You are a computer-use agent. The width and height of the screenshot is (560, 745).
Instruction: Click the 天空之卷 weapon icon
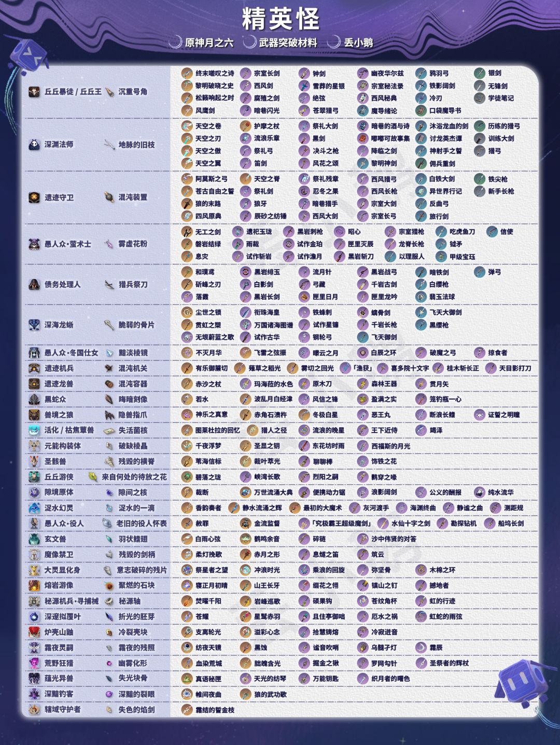pyautogui.click(x=187, y=126)
